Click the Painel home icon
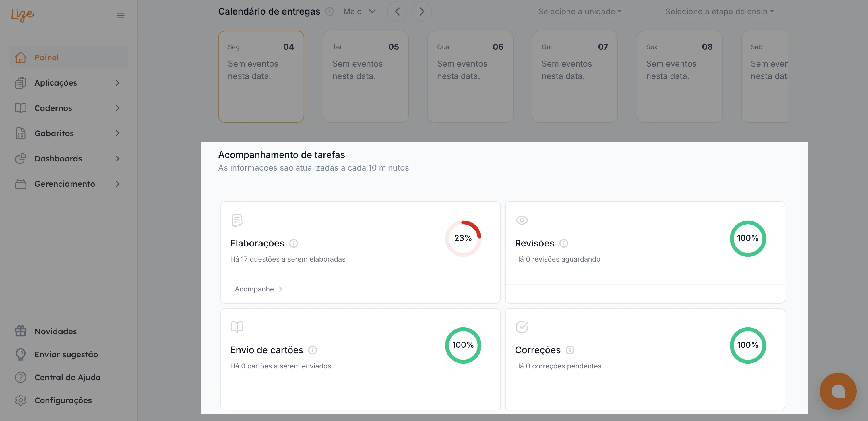The image size is (868, 421). point(21,57)
